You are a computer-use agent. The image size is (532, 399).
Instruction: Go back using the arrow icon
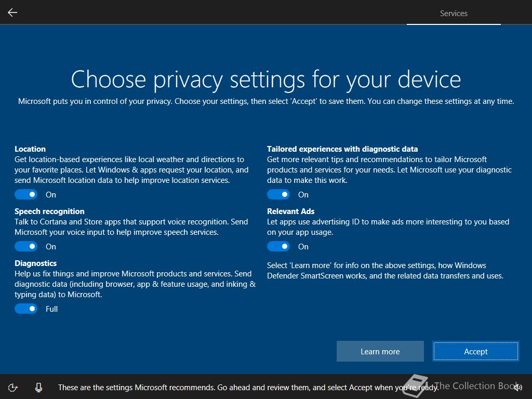12,12
